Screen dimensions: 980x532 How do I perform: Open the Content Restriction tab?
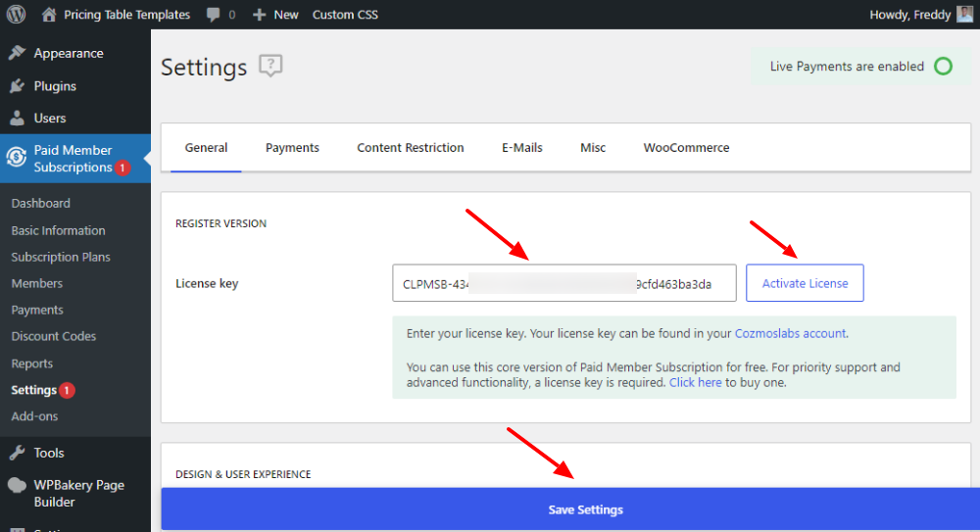point(410,148)
